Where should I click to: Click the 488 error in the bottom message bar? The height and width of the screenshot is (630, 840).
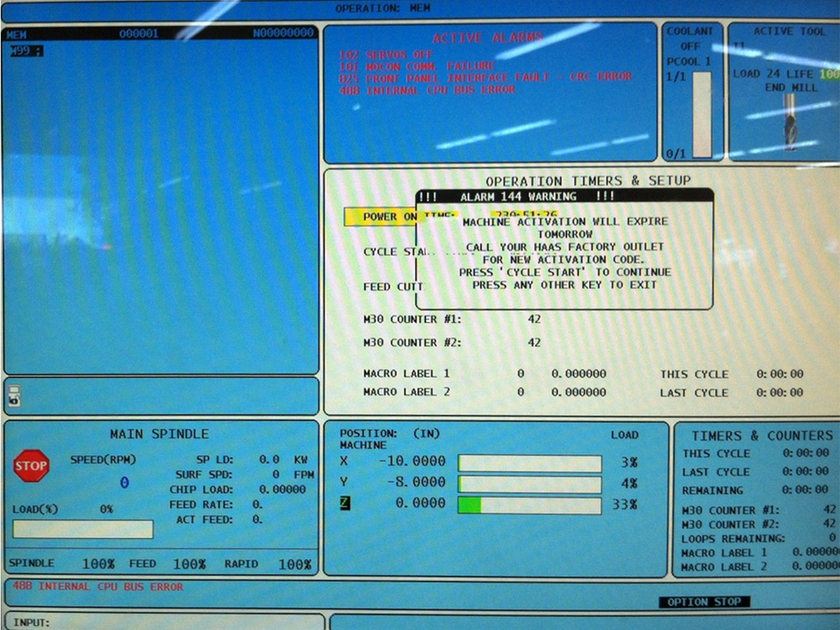(97, 587)
